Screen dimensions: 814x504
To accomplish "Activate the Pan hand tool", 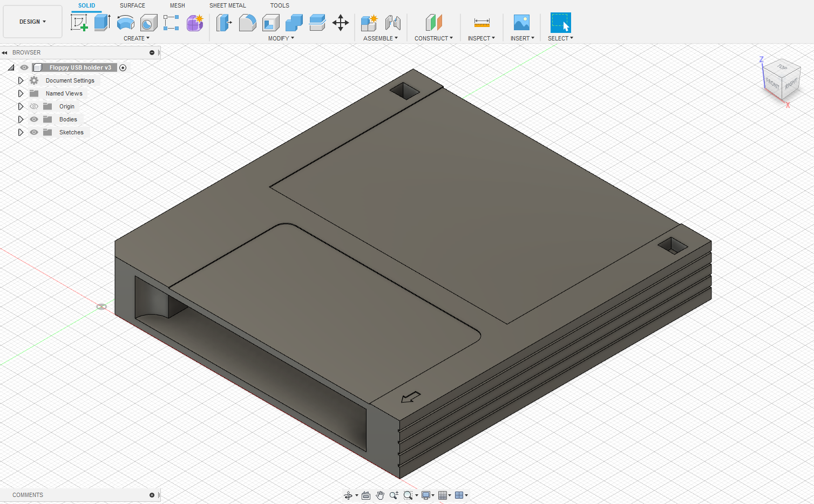I will [380, 495].
